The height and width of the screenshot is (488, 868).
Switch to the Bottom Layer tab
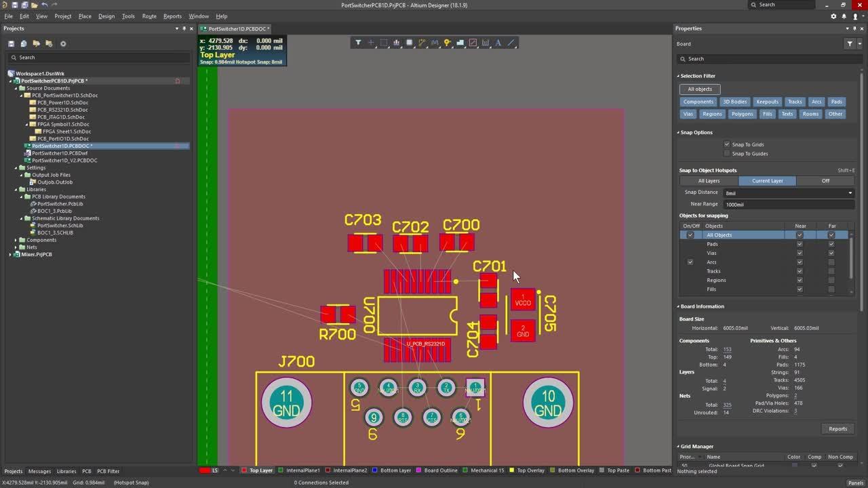click(x=395, y=470)
